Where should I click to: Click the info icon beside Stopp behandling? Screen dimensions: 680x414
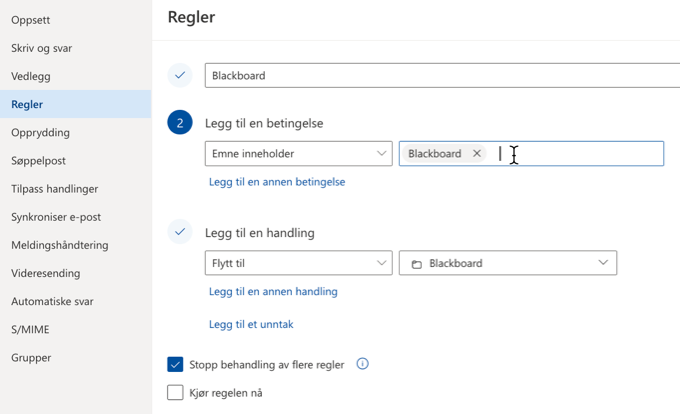pos(363,364)
